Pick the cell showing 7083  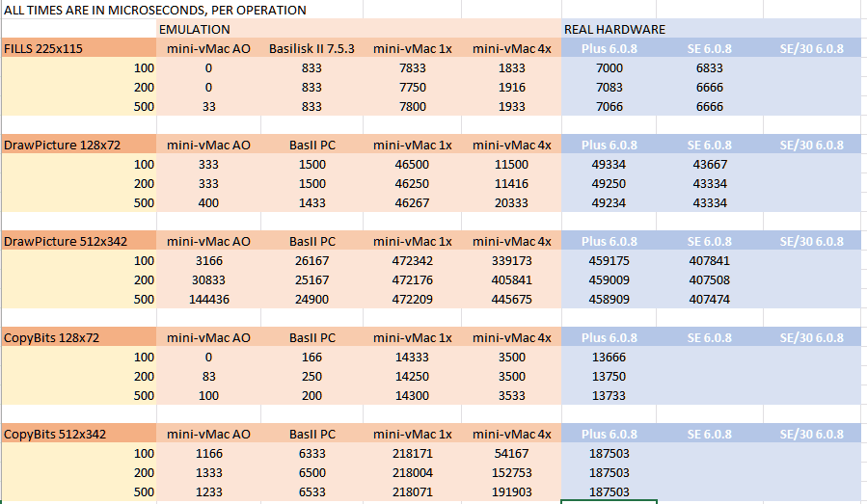609,88
